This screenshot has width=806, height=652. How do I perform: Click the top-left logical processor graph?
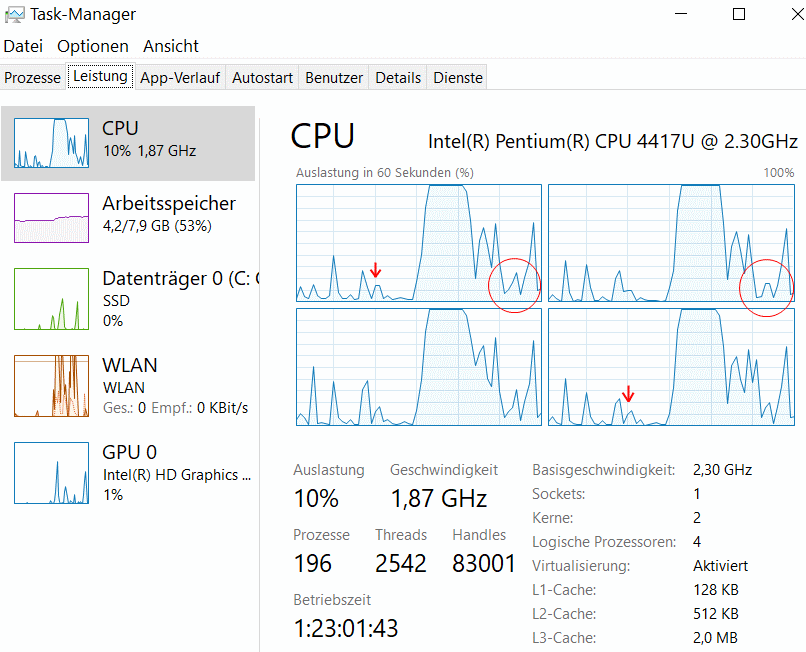pos(419,243)
